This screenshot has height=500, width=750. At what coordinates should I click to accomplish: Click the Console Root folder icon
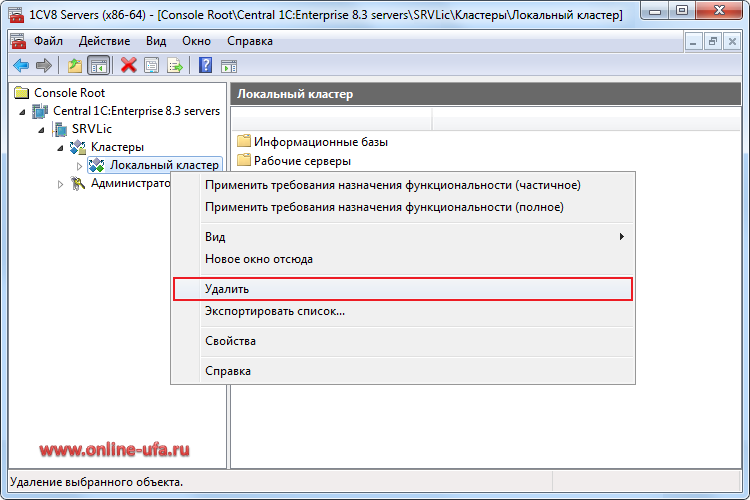[22, 92]
